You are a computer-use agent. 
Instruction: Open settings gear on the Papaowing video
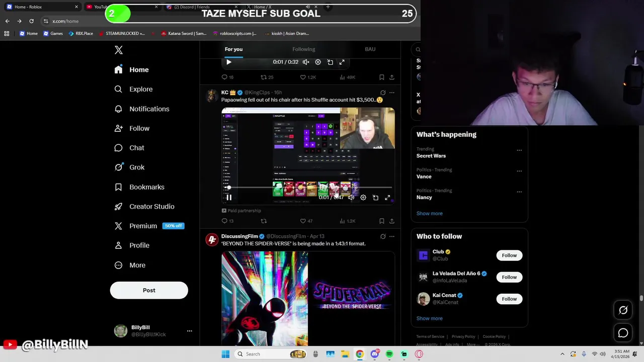click(363, 198)
